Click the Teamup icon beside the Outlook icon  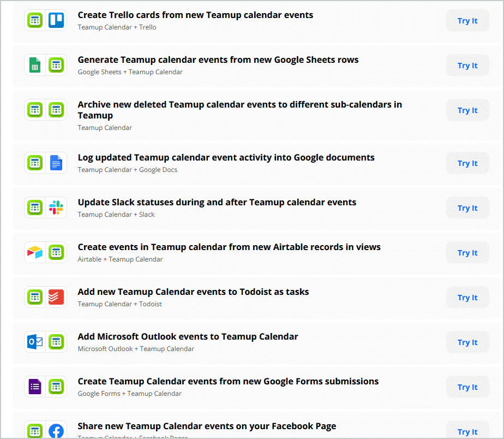[56, 342]
